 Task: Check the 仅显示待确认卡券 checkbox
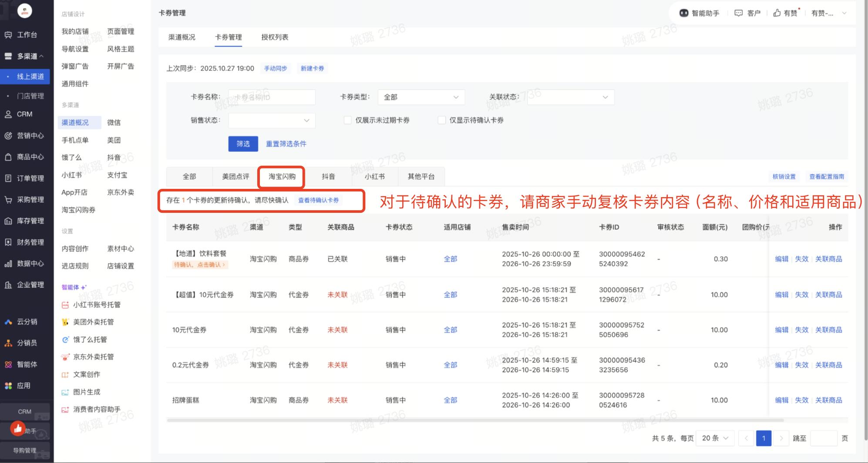442,121
